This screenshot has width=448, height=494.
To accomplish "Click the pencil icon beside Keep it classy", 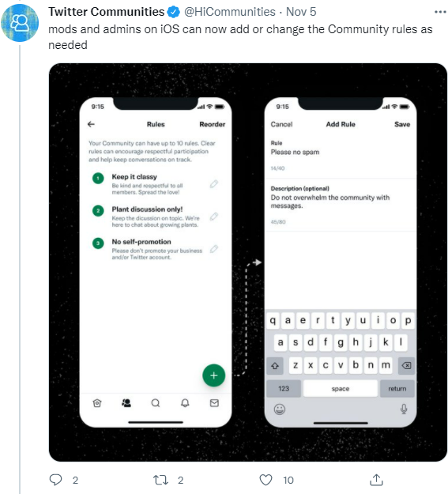I will tap(214, 183).
